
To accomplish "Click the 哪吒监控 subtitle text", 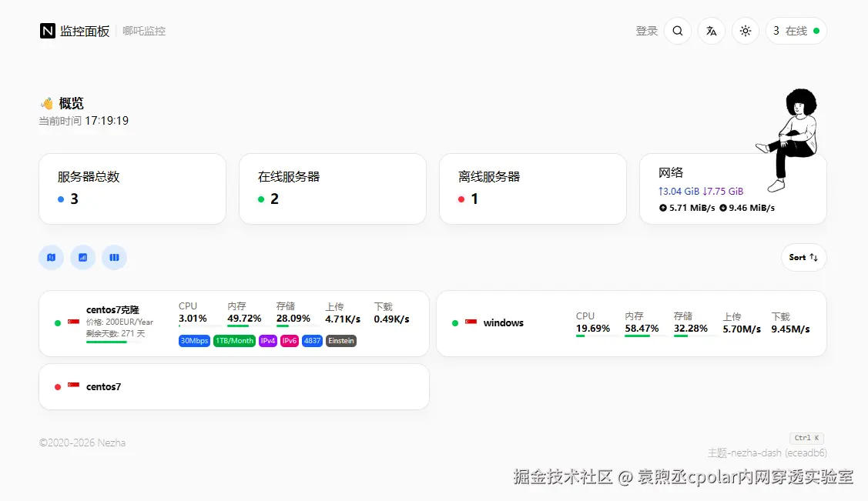I will (x=144, y=31).
